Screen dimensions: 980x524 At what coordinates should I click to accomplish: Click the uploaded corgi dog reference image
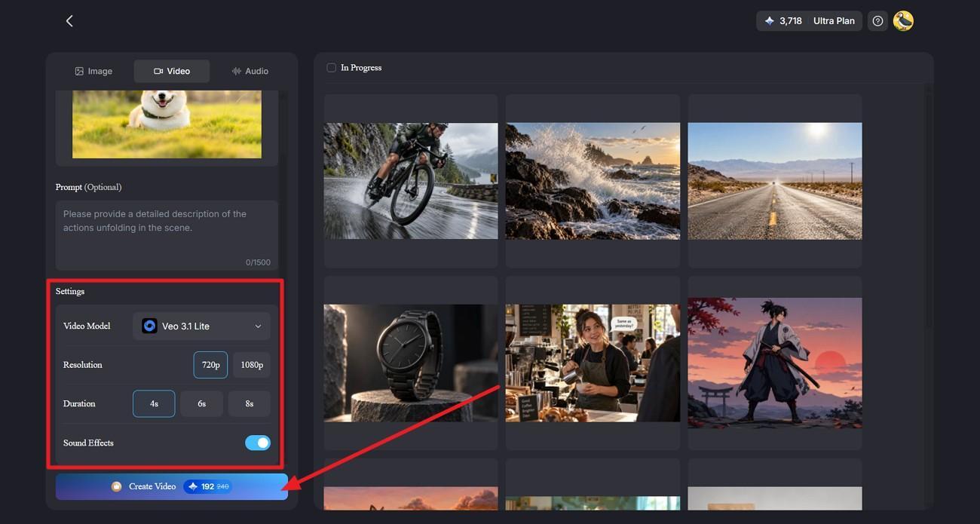(x=167, y=124)
